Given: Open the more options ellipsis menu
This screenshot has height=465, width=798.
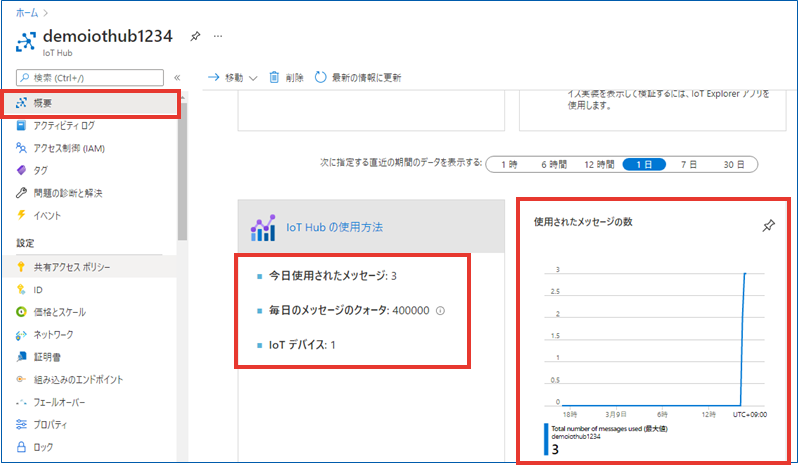Looking at the screenshot, I should [x=218, y=36].
